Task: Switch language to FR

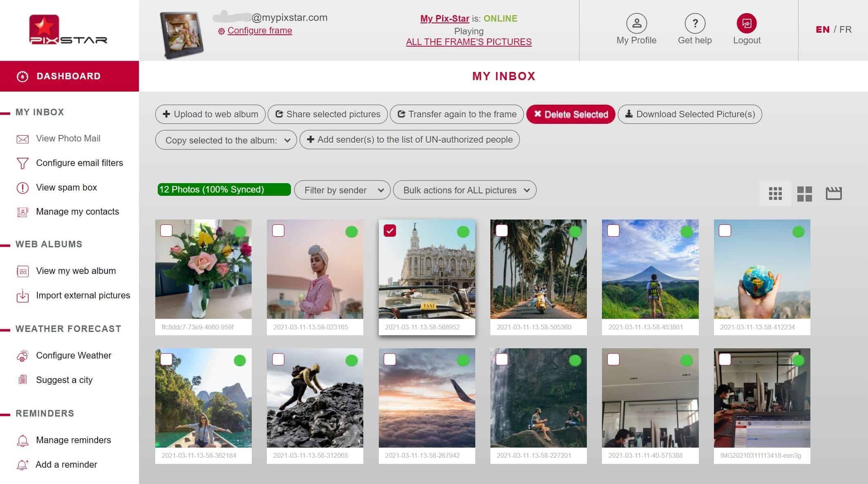Action: 845,30
